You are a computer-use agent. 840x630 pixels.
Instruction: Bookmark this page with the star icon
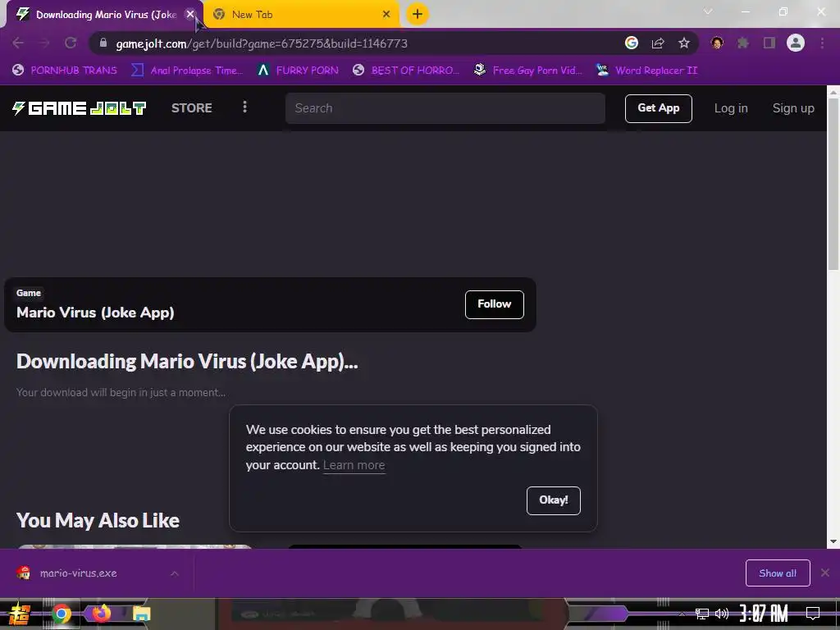[684, 43]
